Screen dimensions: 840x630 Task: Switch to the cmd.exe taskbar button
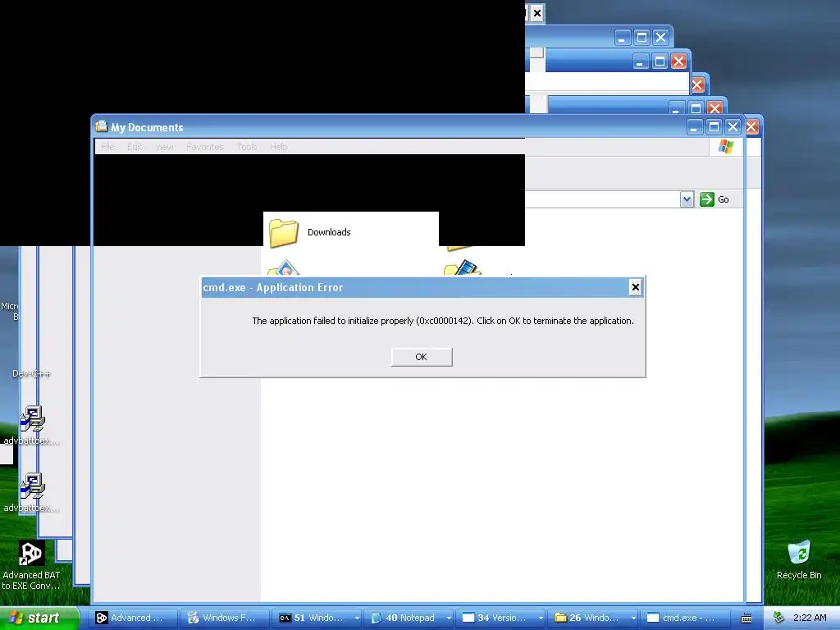685,618
